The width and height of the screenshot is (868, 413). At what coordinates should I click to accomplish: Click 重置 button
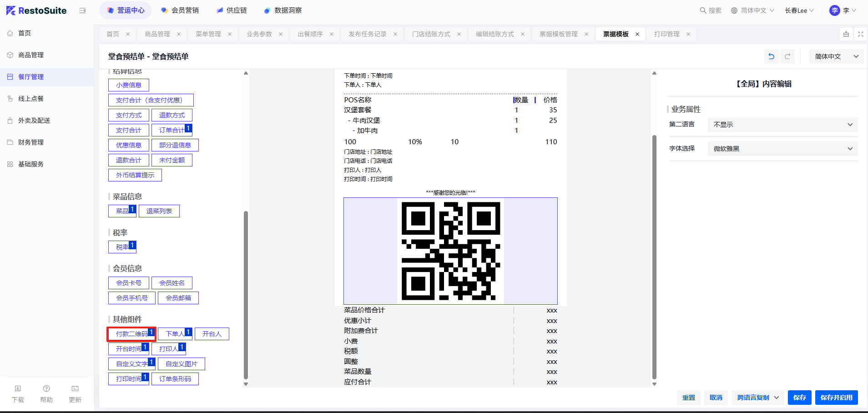(689, 398)
